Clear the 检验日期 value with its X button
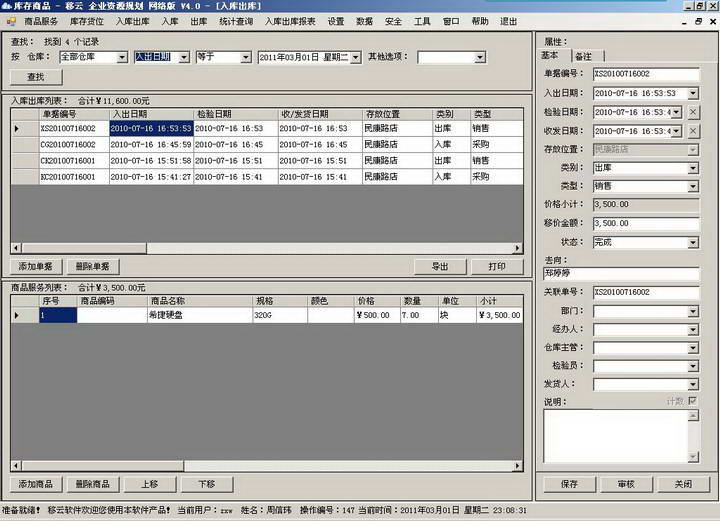 pyautogui.click(x=694, y=112)
